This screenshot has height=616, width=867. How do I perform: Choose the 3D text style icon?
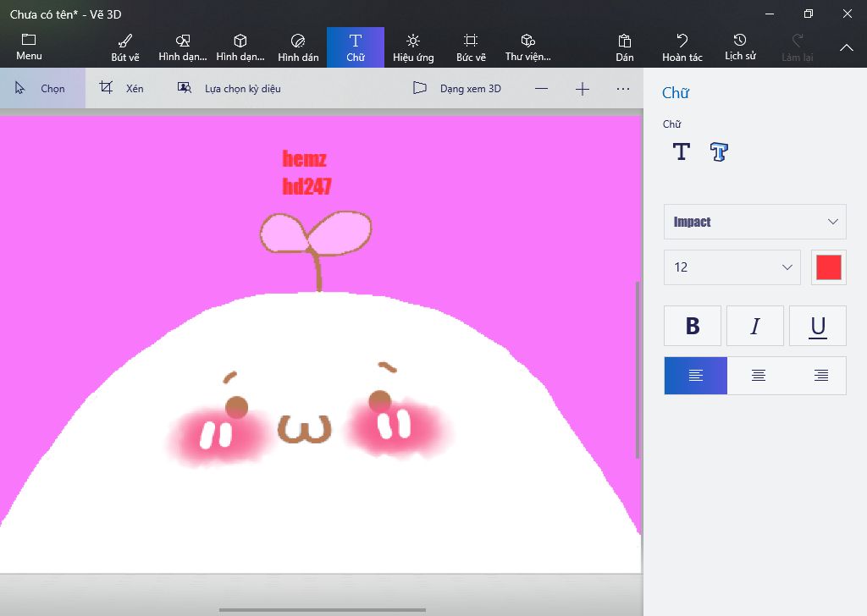tap(719, 151)
